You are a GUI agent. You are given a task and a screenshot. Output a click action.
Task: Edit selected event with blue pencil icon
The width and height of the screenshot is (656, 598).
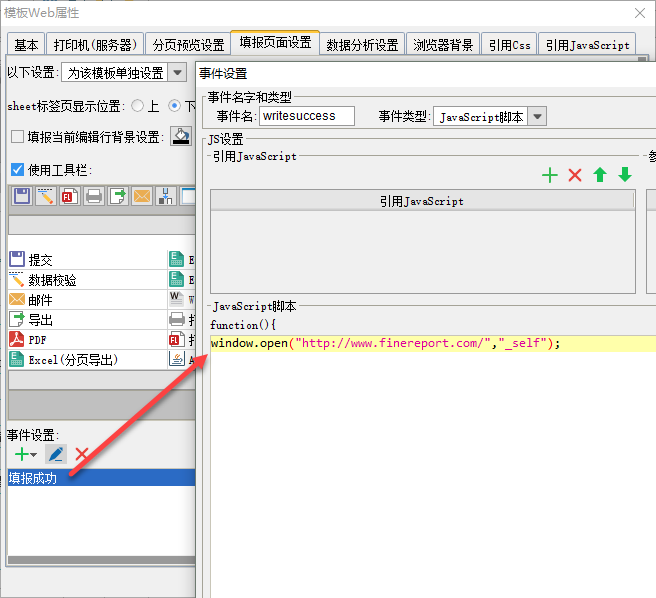coord(56,454)
